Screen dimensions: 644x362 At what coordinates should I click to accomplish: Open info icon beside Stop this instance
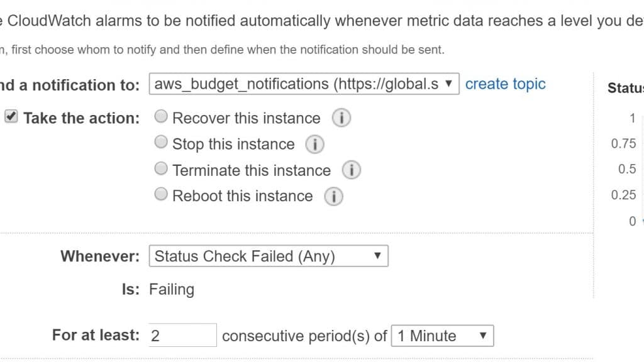pos(315,145)
